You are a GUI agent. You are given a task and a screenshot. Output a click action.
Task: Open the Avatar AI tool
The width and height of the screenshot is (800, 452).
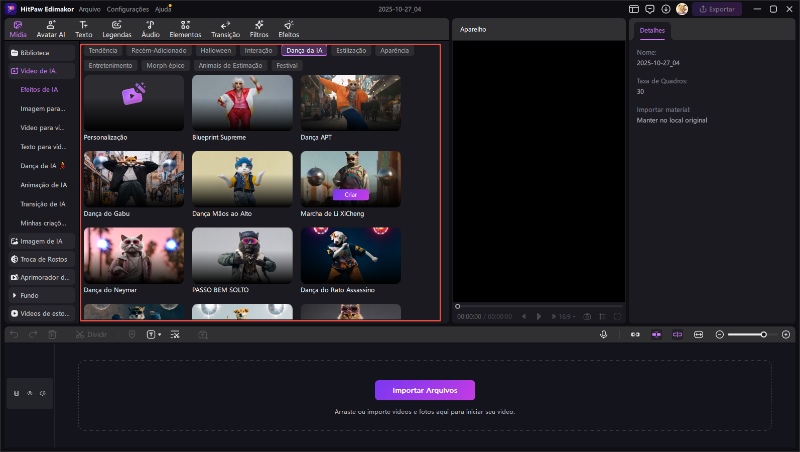(51, 27)
